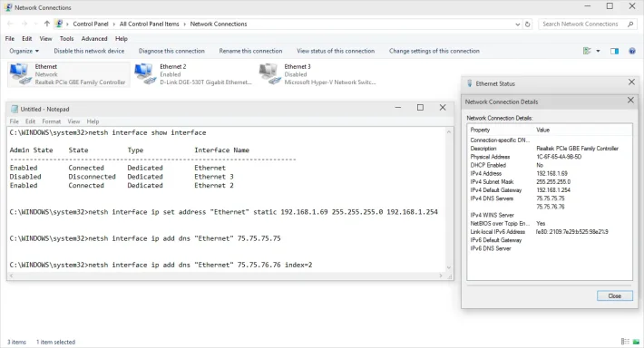Image resolution: width=644 pixels, height=348 pixels.
Task: Select the Ethernet adapter icon
Action: tap(20, 74)
